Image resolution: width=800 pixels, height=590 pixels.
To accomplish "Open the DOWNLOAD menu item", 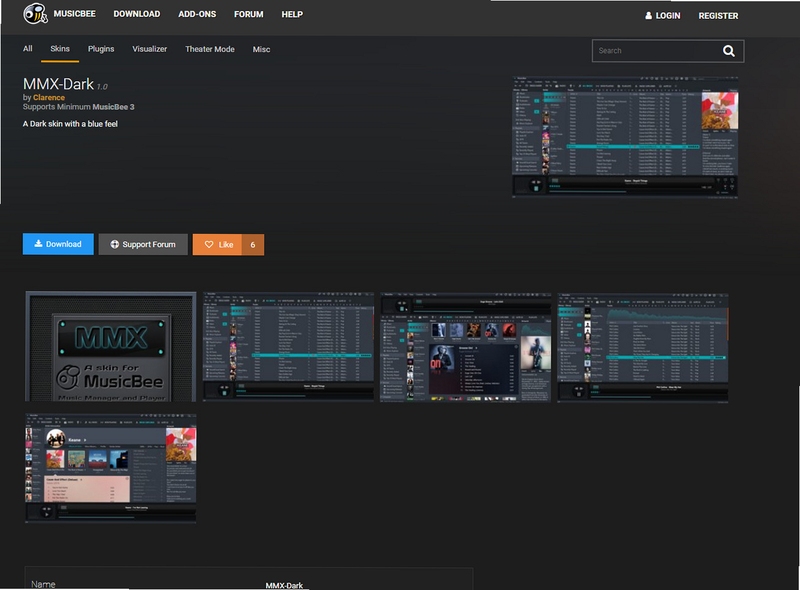I will point(137,14).
